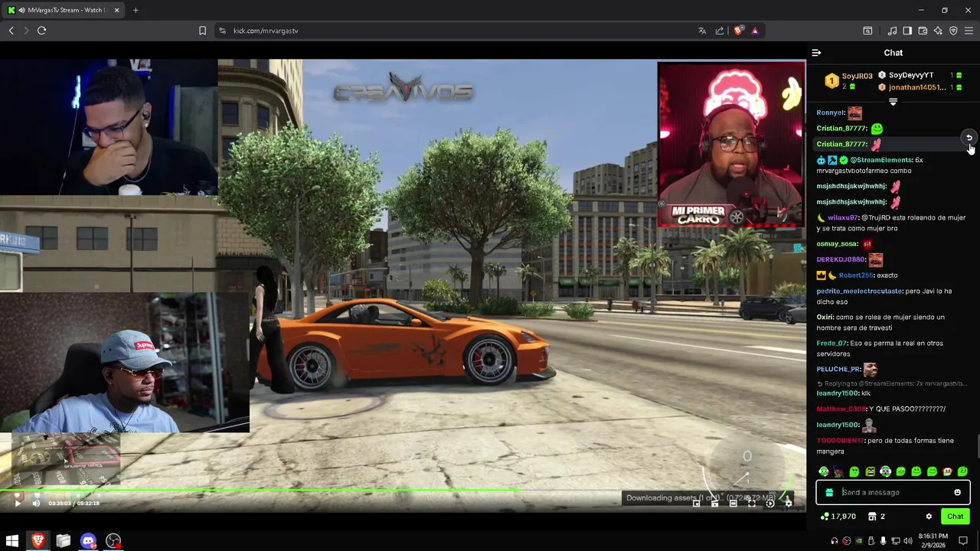Click the 17,970 channel points balance
980x551 pixels.
[x=838, y=517]
